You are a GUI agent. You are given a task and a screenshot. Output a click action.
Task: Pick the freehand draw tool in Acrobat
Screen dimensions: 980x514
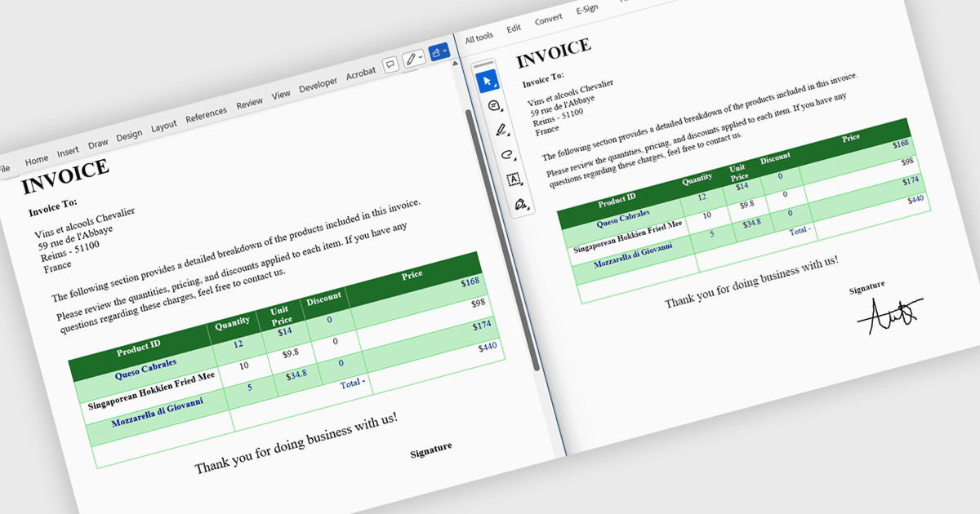pyautogui.click(x=507, y=154)
